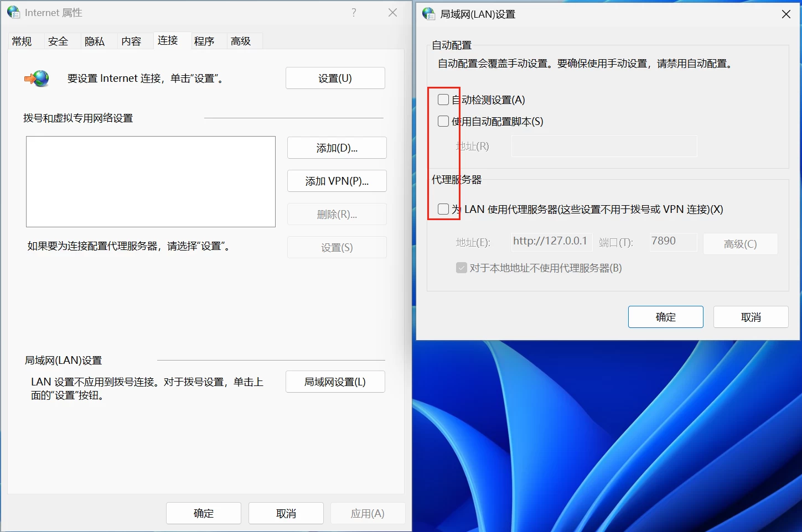The width and height of the screenshot is (802, 532).
Task: Click inside the 端口 field showing 7890
Action: 672,242
